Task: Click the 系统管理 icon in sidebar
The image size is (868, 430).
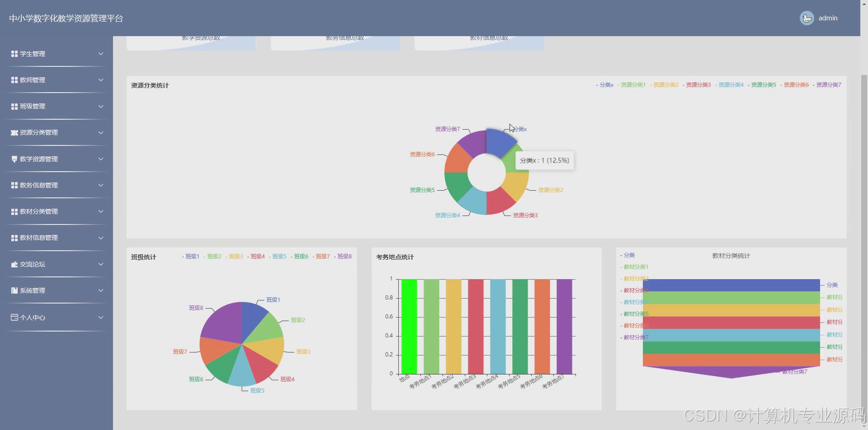Action: click(14, 290)
